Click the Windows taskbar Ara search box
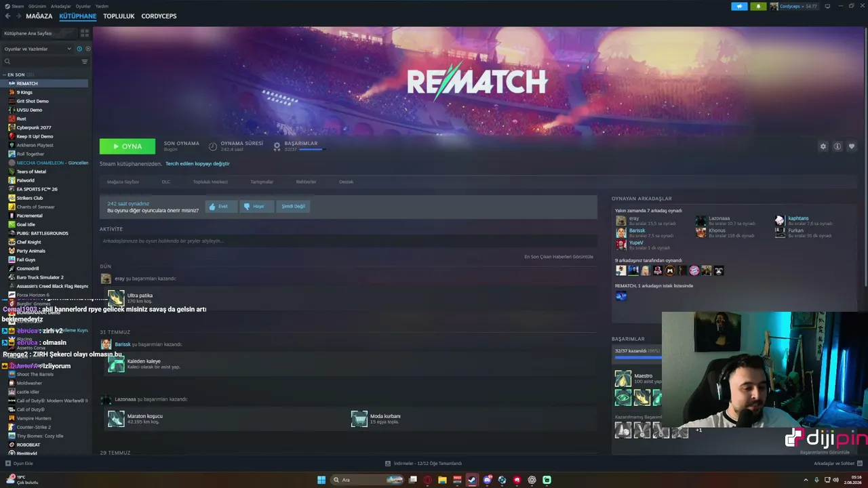 (x=366, y=480)
